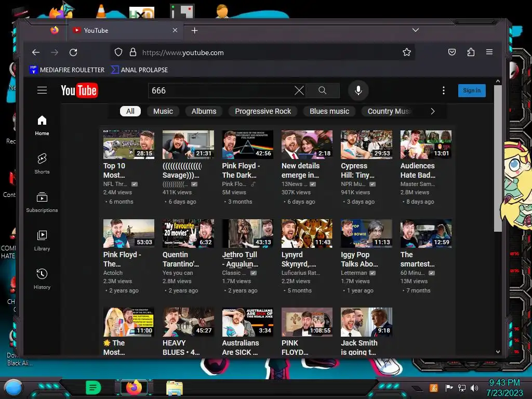532x399 pixels.
Task: Close the YouTube tab
Action: pyautogui.click(x=175, y=30)
